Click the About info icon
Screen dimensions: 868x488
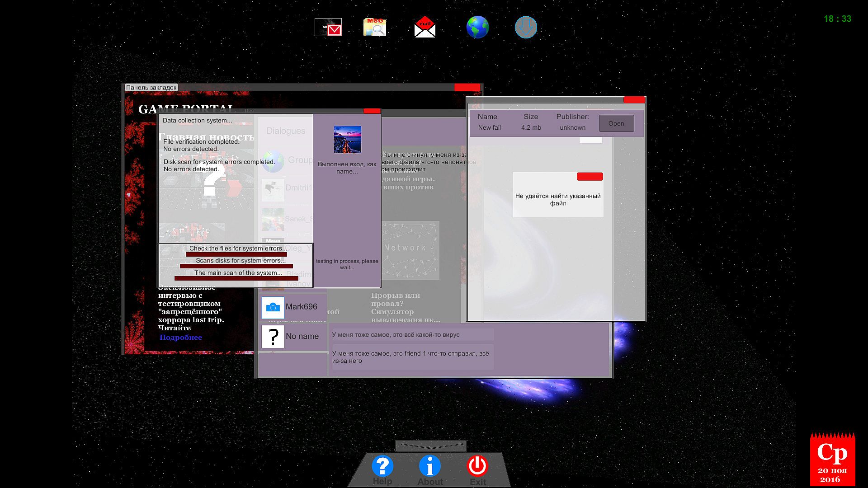tap(430, 466)
